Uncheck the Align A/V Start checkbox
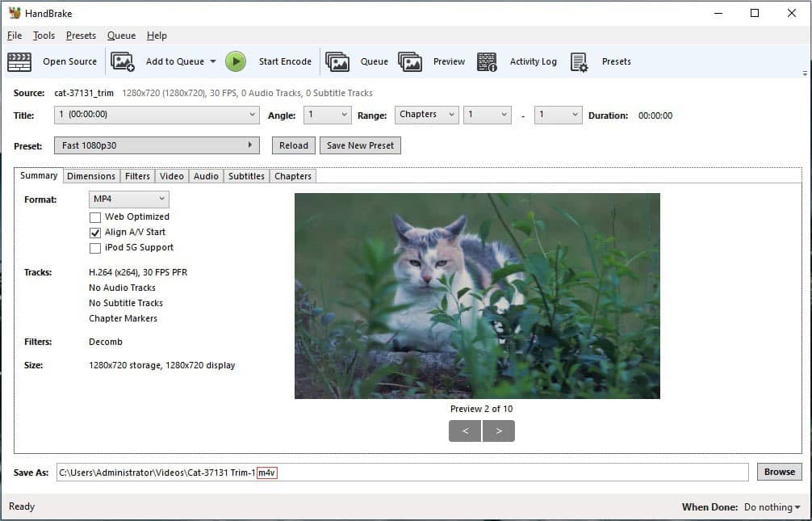Viewport: 812px width, 521px height. (x=95, y=233)
